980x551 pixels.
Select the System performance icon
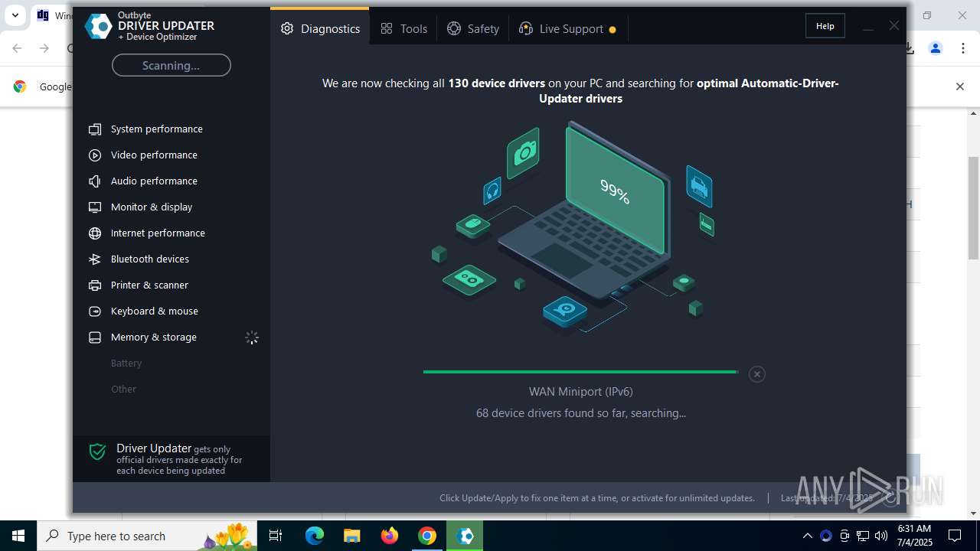click(x=95, y=129)
